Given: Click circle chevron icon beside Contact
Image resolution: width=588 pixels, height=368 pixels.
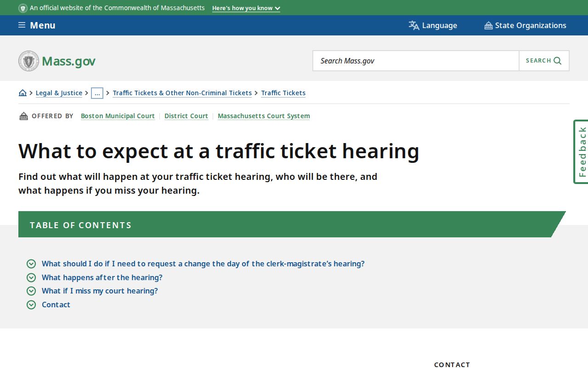Looking at the screenshot, I should click(x=31, y=305).
